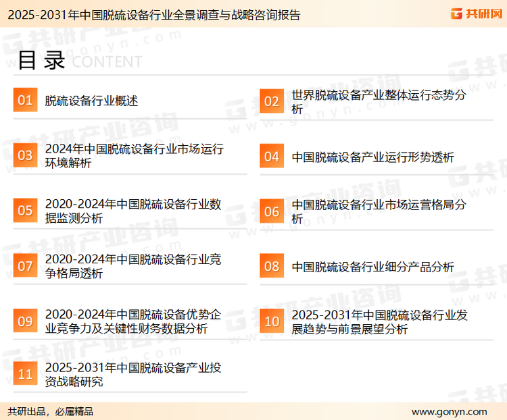Select 2020-2024年中国脱硫设备行业竞争格局透析

click(133, 266)
